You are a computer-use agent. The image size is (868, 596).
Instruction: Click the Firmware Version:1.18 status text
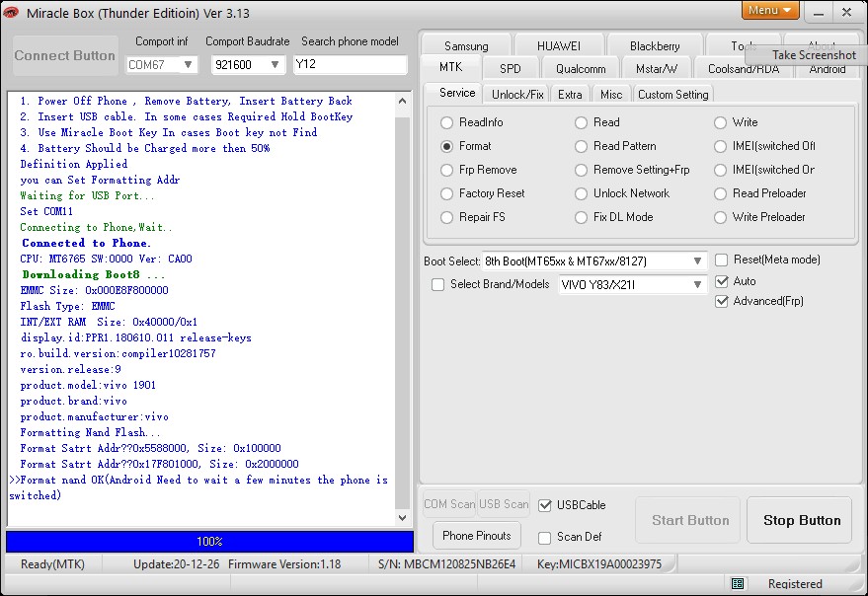(x=284, y=564)
